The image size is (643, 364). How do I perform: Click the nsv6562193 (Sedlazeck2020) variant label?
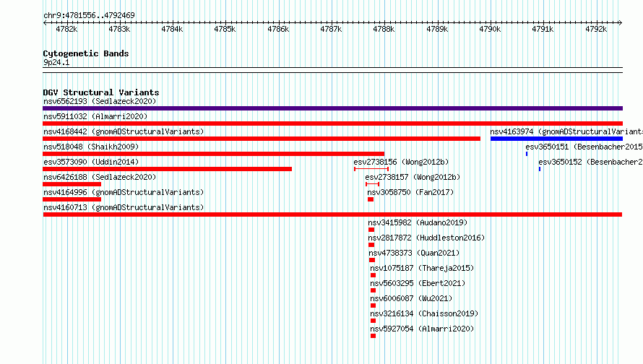[100, 101]
